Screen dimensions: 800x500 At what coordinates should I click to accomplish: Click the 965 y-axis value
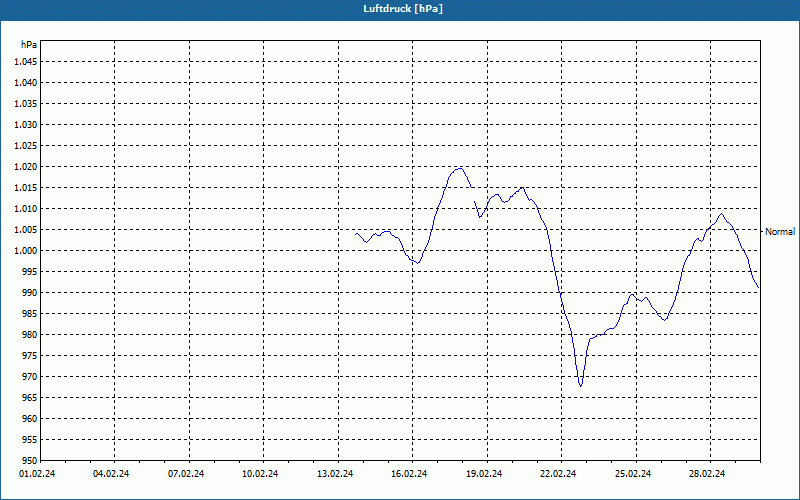[30, 397]
